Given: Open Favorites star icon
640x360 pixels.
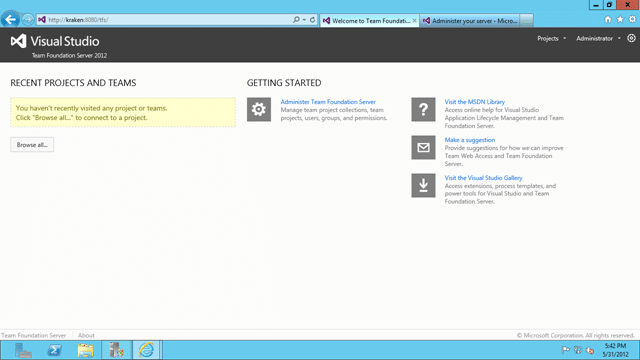Looking at the screenshot, I should (x=620, y=19).
